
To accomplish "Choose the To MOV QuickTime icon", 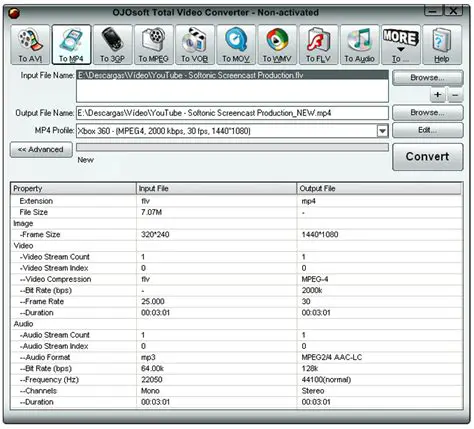I will [x=236, y=44].
